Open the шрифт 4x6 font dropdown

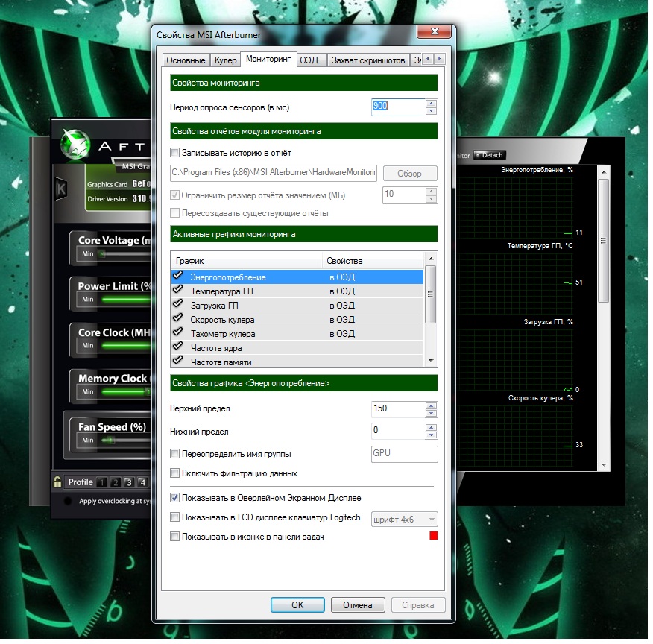[x=405, y=520]
